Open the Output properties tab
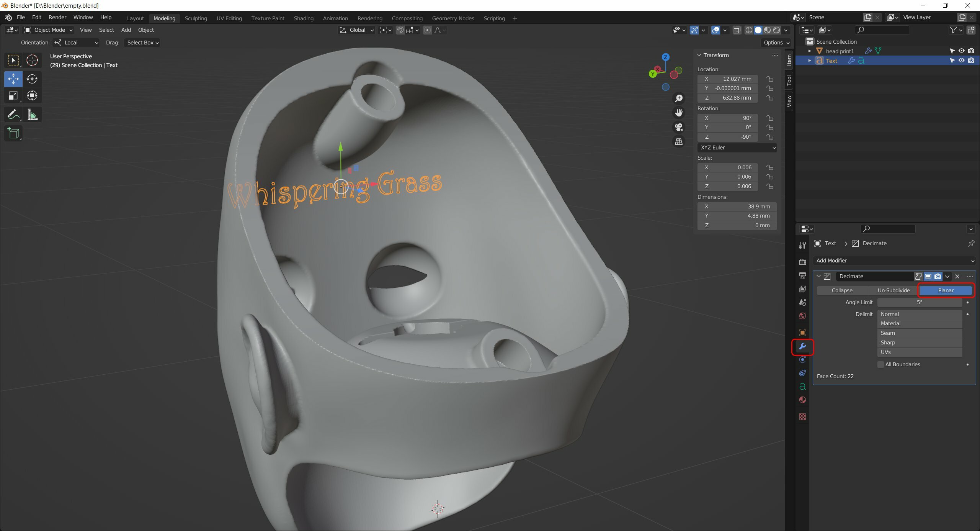The height and width of the screenshot is (531, 980). pos(802,275)
